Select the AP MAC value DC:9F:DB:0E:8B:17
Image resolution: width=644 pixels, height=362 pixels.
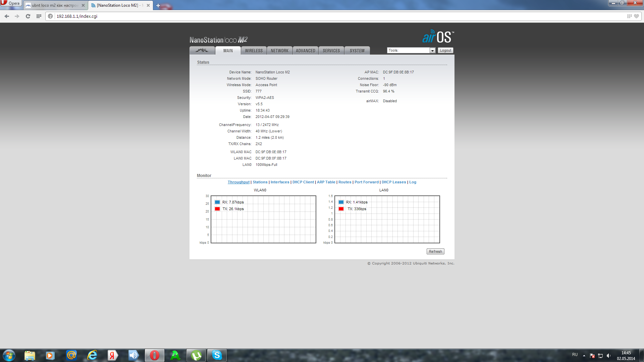point(398,72)
